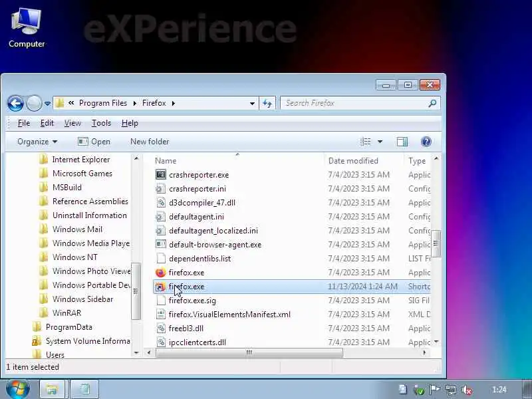
Task: Select default-browser-agent.exe file icon
Action: tap(161, 245)
